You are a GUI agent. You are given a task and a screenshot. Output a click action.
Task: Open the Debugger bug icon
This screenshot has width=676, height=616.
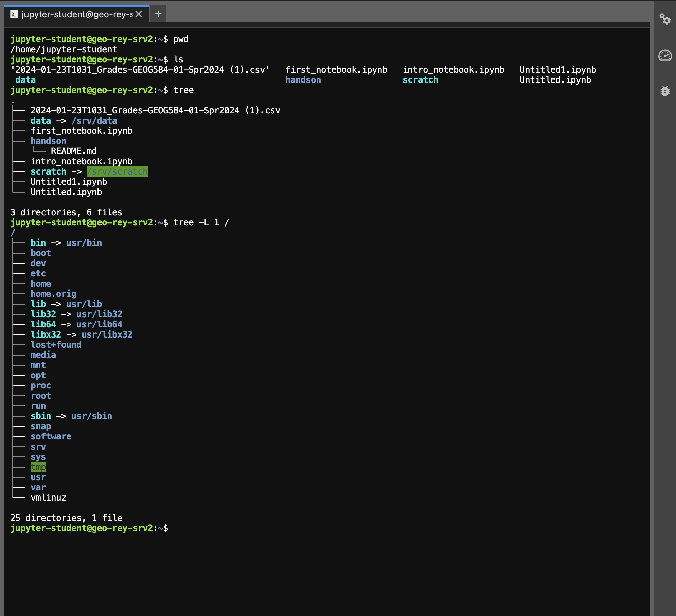pyautogui.click(x=665, y=91)
